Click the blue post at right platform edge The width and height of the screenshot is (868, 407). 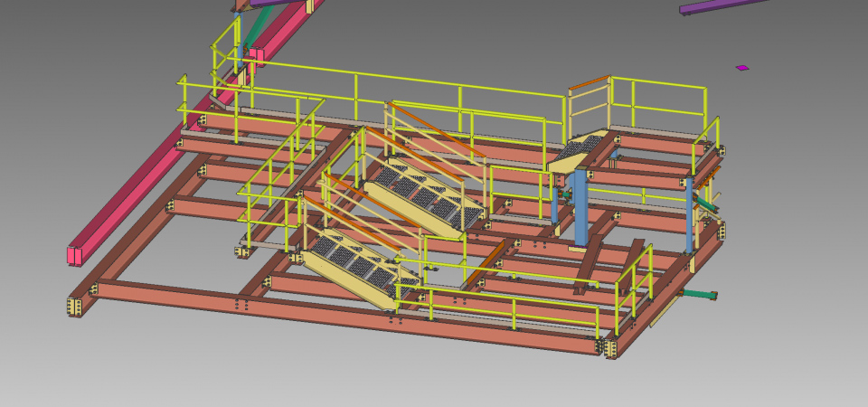coord(690,213)
